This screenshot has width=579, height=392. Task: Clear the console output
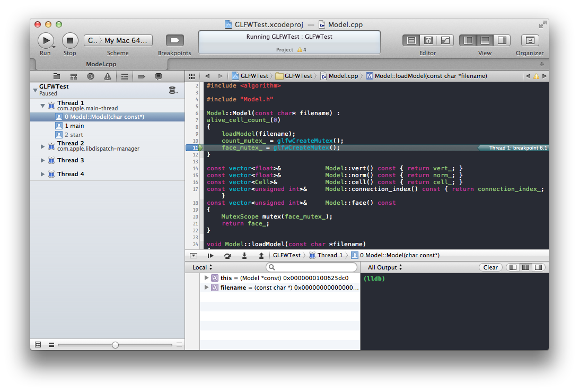pyautogui.click(x=490, y=267)
